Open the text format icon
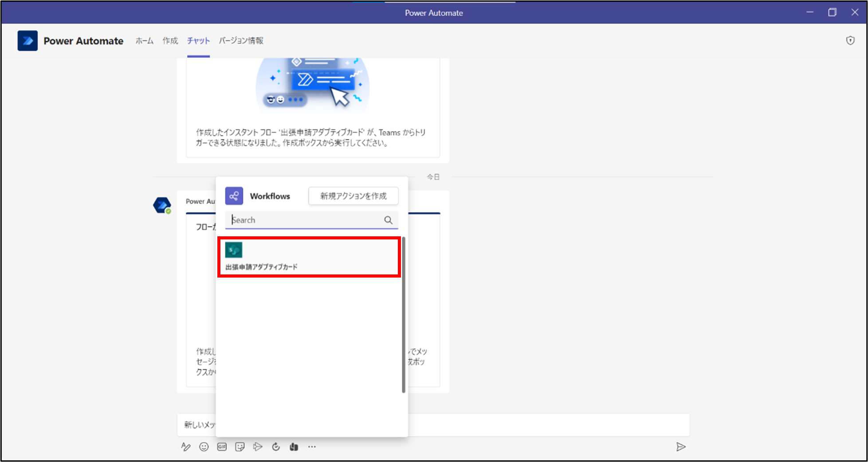 [186, 446]
